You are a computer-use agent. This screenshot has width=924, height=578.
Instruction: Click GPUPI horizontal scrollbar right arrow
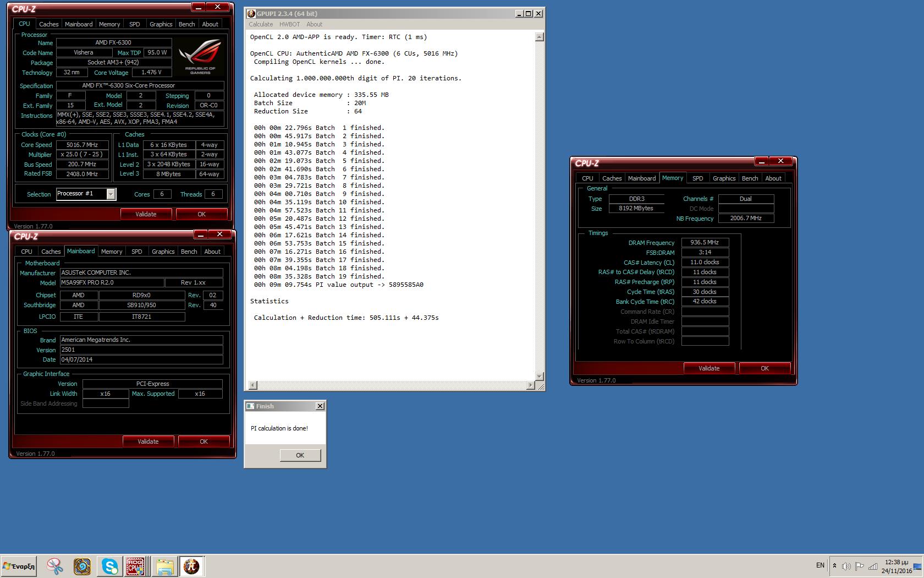click(x=530, y=385)
